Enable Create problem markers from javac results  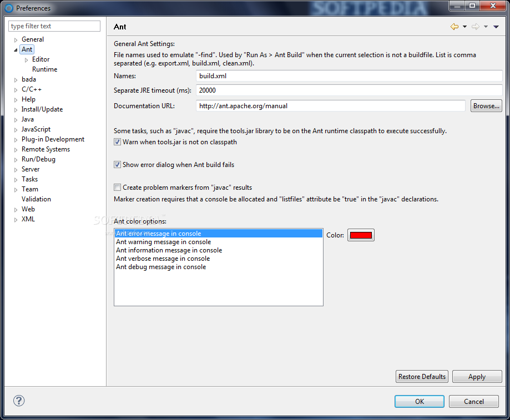[x=118, y=188]
